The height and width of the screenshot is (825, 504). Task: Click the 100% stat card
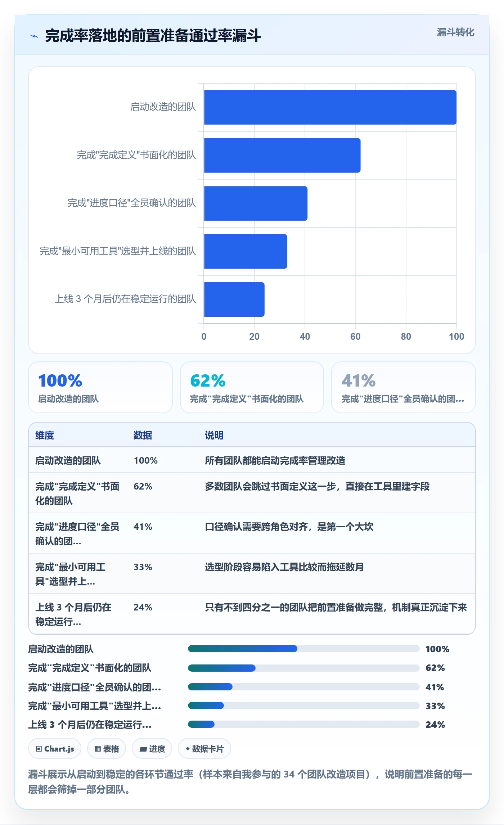point(100,387)
